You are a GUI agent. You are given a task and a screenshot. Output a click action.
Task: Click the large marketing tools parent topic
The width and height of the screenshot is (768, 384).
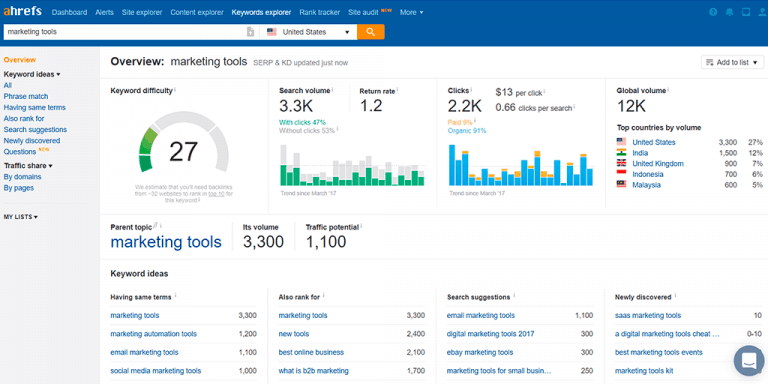coord(166,241)
